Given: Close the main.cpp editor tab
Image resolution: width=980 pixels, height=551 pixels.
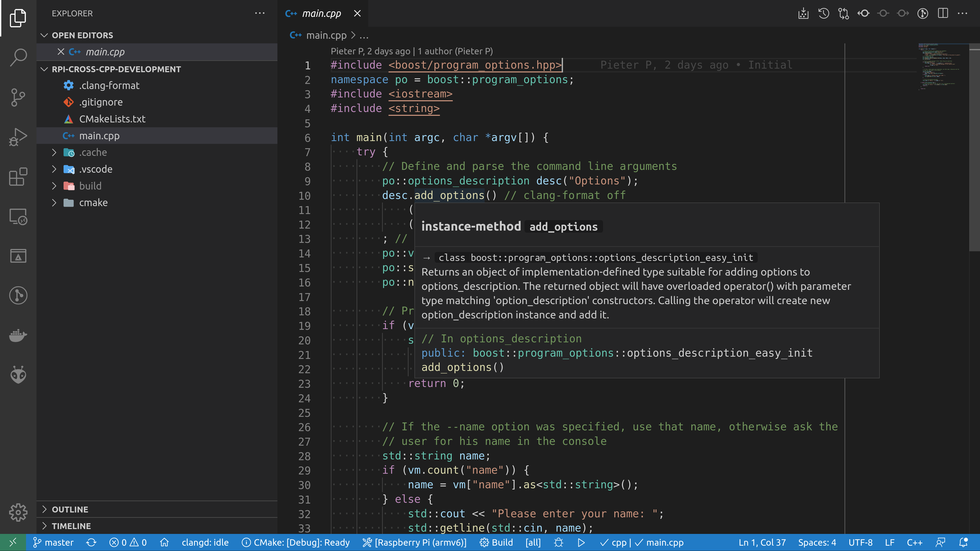Looking at the screenshot, I should 357,13.
